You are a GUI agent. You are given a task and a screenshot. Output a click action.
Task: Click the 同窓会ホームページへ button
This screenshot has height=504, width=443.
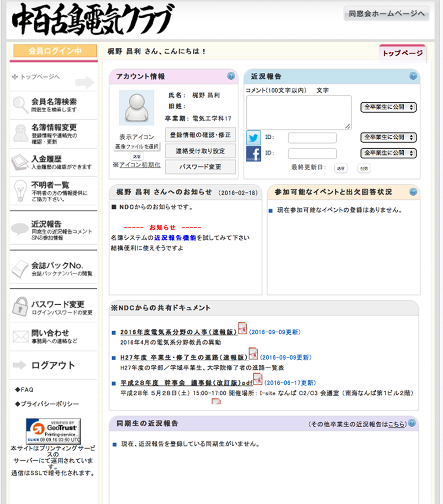pyautogui.click(x=386, y=14)
